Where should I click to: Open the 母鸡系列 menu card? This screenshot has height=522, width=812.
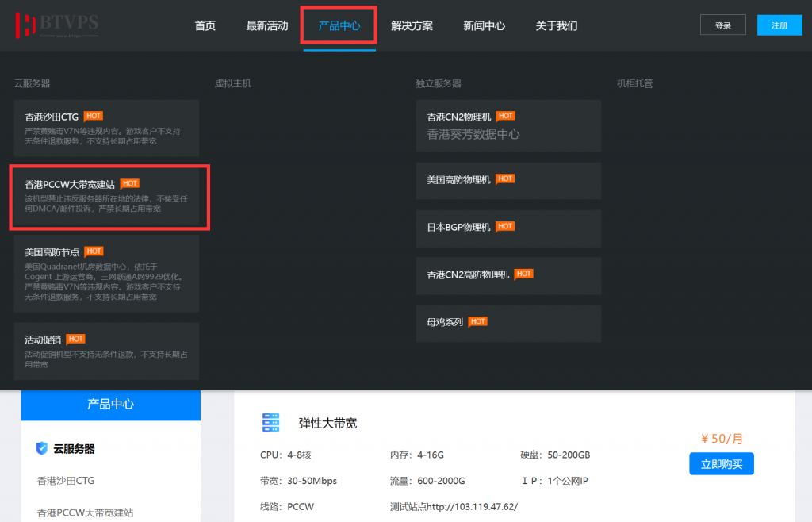click(508, 323)
